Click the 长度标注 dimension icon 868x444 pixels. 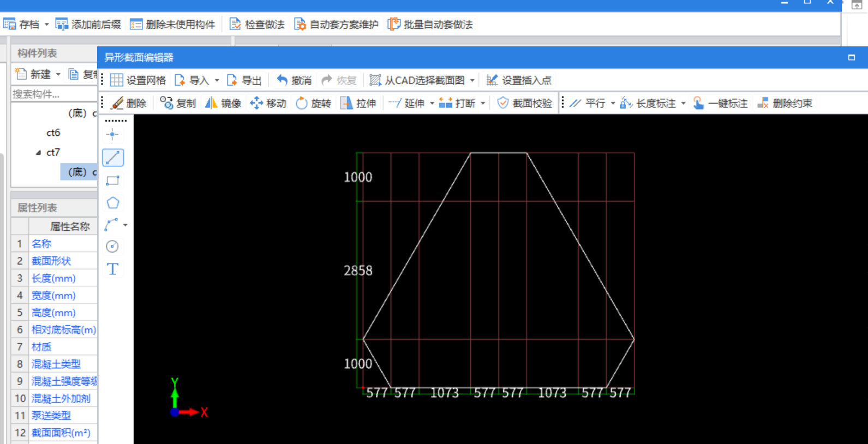point(626,103)
